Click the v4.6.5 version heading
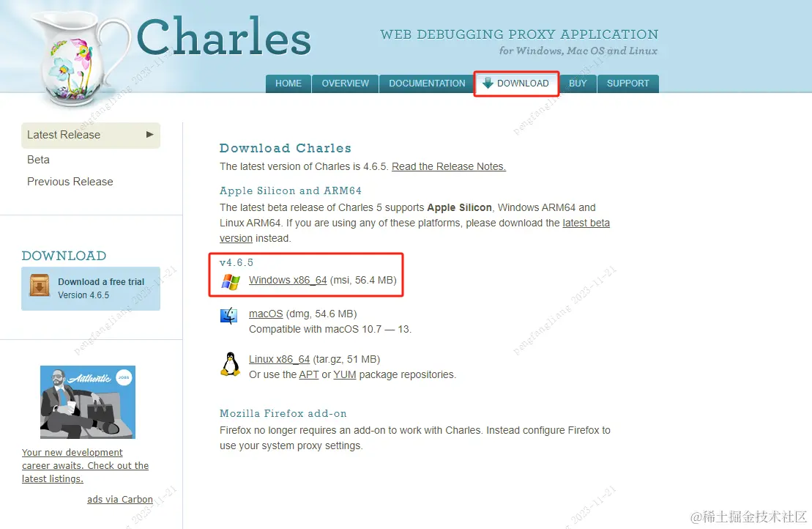 236,263
